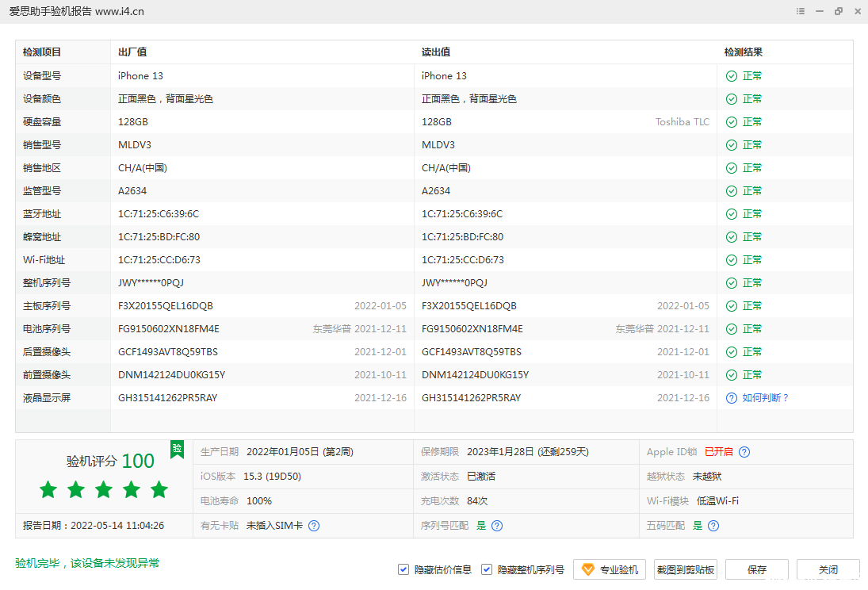Toggle the 隐藏估价信息 checkbox
The height and width of the screenshot is (590, 868).
(x=403, y=569)
